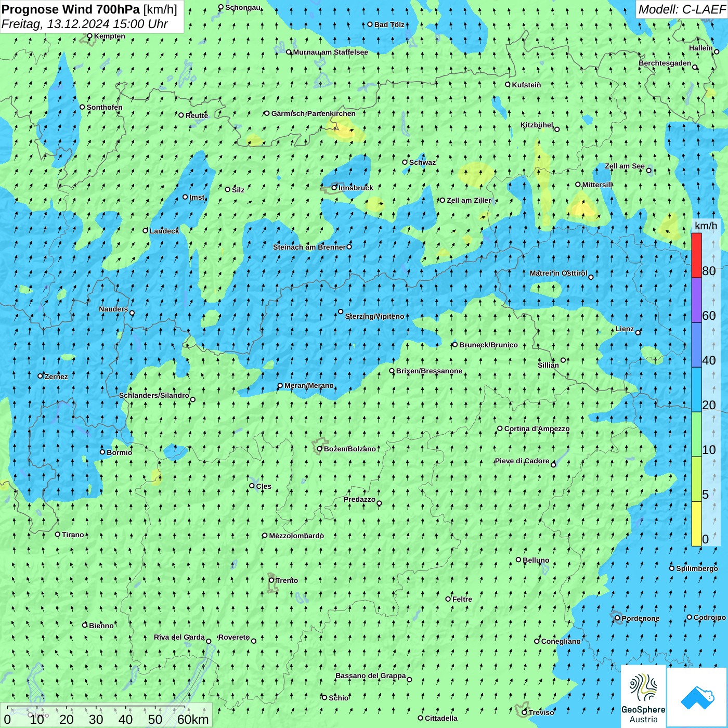Image resolution: width=728 pixels, height=728 pixels.
Task: Click the Schlanders/Silandro label
Action: click(154, 395)
